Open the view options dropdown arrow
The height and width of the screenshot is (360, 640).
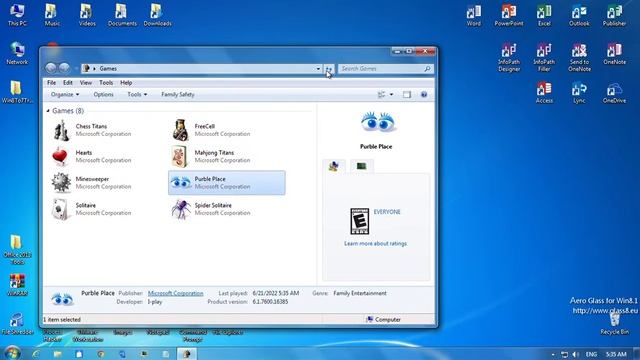tap(391, 95)
